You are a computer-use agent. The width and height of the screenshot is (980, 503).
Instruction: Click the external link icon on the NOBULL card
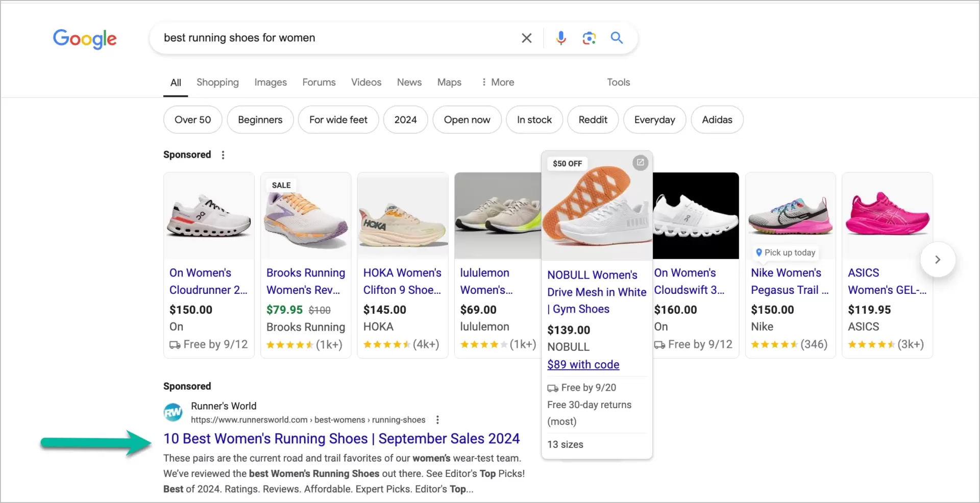pos(641,163)
